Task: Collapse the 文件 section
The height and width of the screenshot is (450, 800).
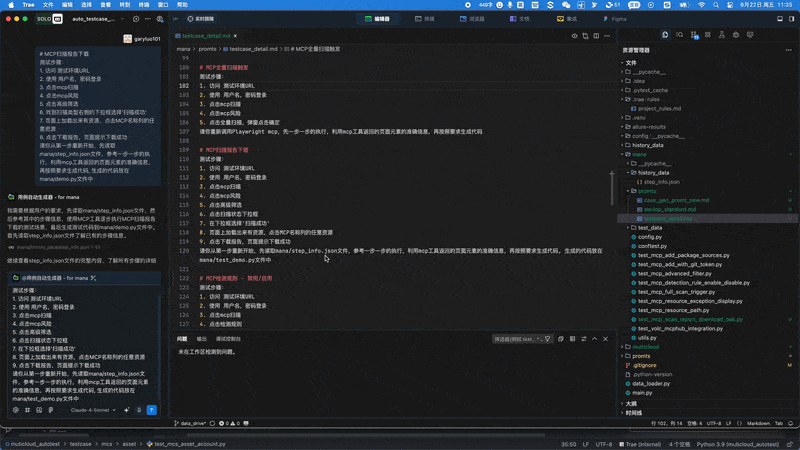Action: pos(629,63)
